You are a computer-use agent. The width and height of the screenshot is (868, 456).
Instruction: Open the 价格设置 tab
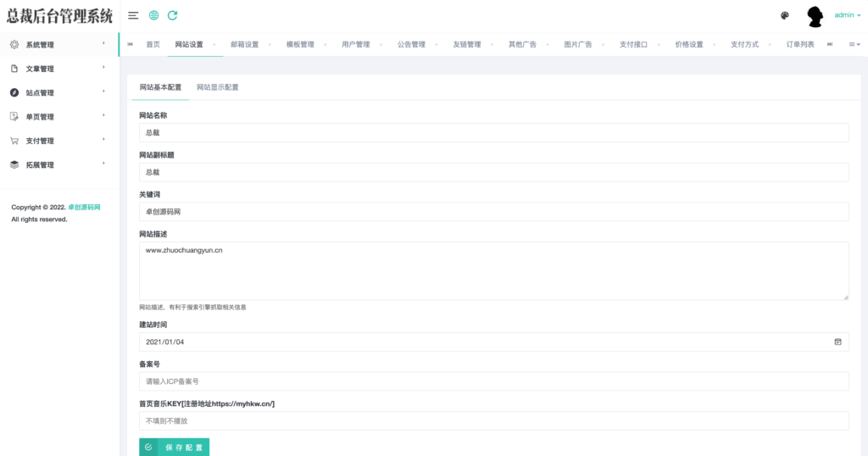[x=688, y=44]
